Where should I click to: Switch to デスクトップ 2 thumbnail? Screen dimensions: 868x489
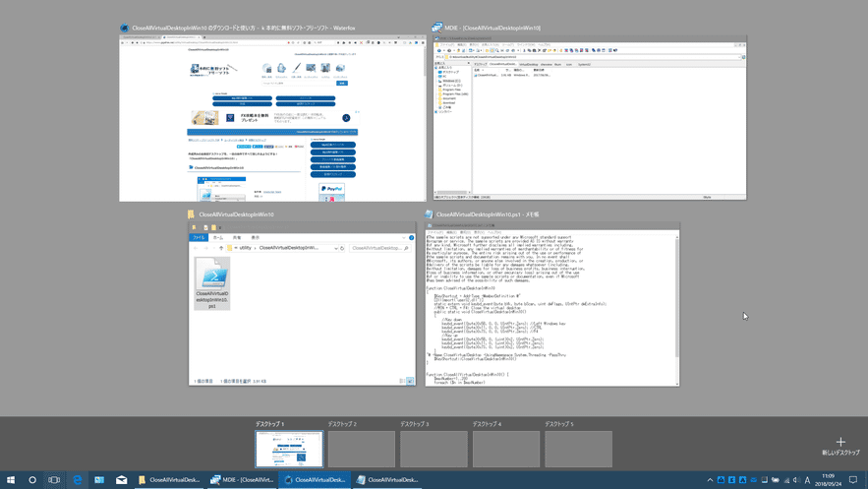tap(362, 449)
